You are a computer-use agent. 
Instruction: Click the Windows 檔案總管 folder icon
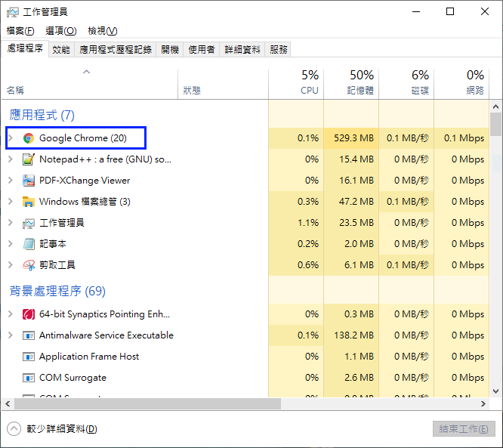(29, 202)
